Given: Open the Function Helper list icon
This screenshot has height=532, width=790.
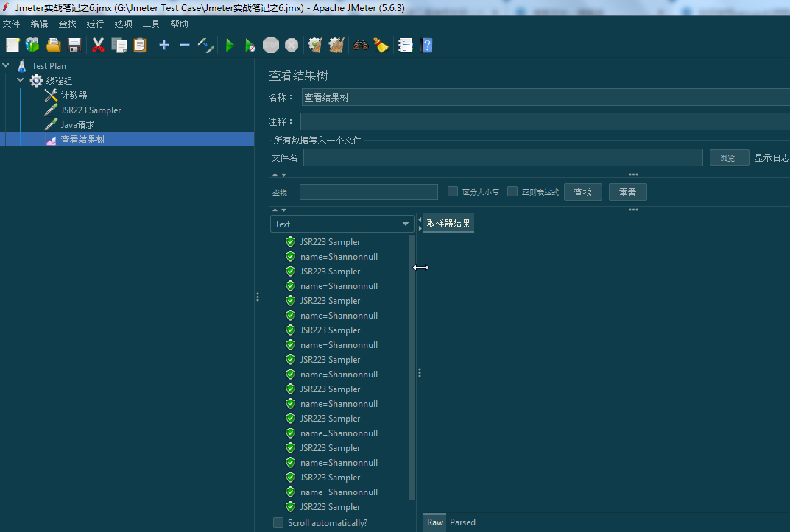Looking at the screenshot, I should pos(405,46).
